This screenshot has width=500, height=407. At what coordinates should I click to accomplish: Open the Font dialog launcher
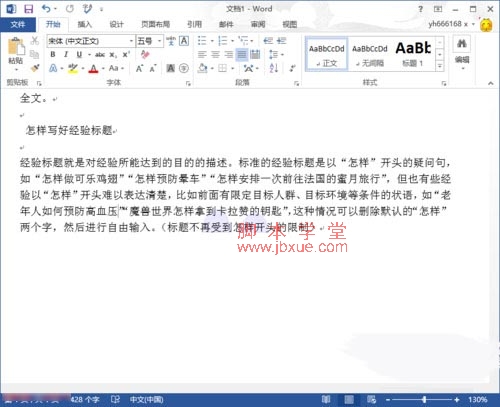click(188, 83)
